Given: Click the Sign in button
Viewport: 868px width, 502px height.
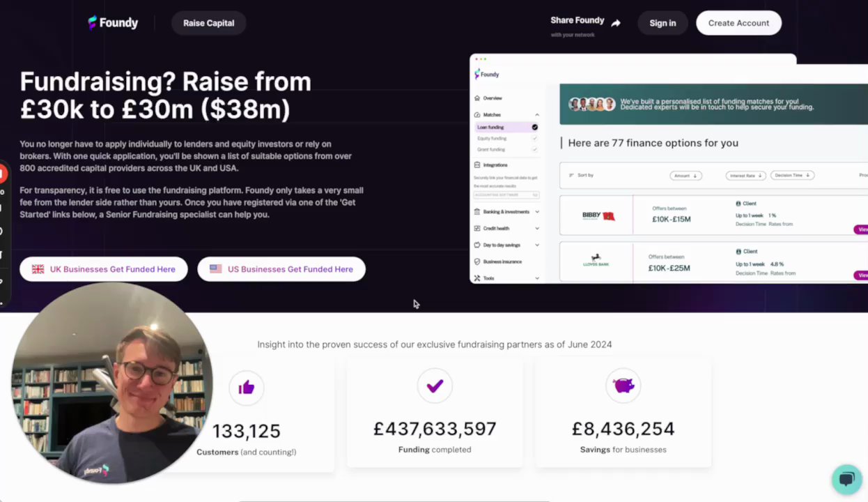Looking at the screenshot, I should tap(662, 23).
